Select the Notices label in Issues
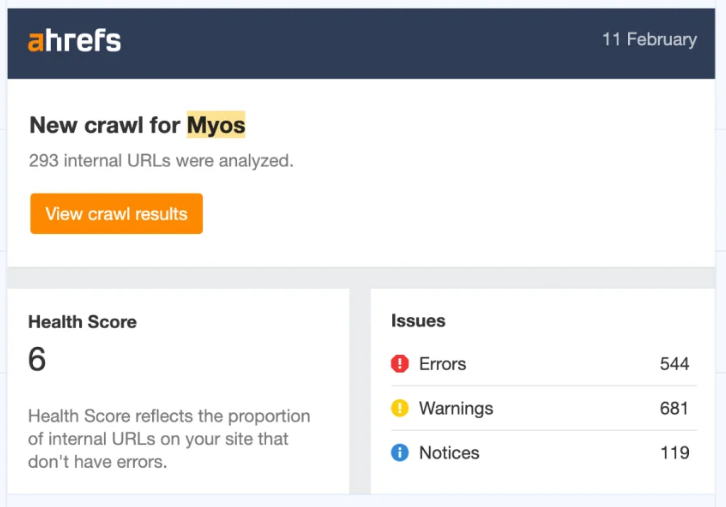 pyautogui.click(x=449, y=453)
